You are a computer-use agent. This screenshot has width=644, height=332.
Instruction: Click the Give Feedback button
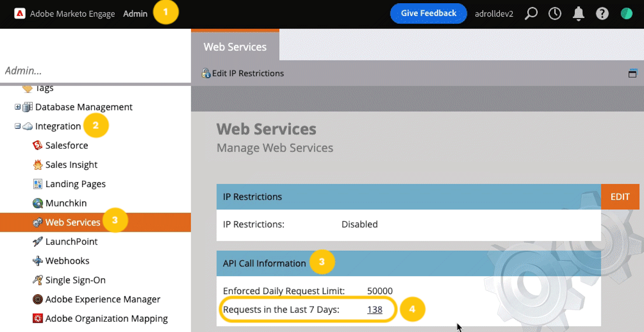[428, 13]
